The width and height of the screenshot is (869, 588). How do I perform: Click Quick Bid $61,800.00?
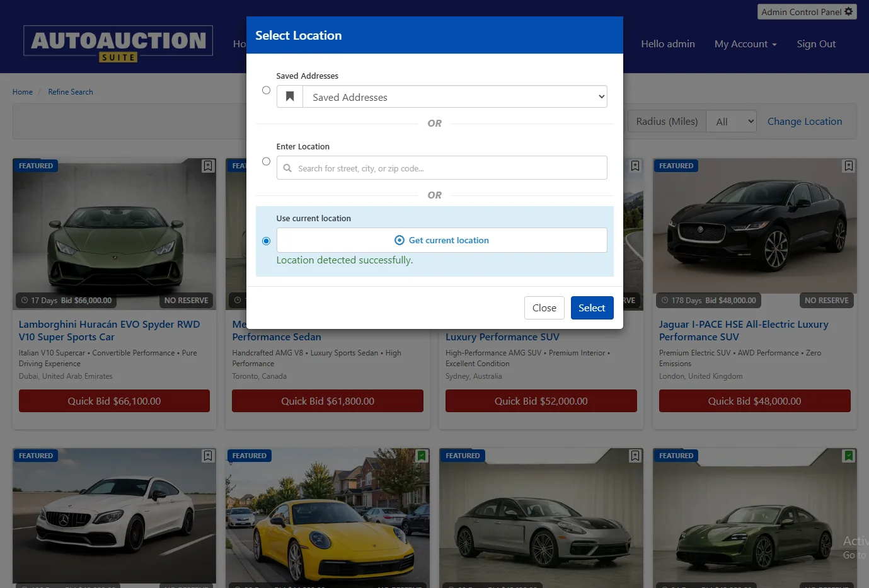(x=328, y=401)
